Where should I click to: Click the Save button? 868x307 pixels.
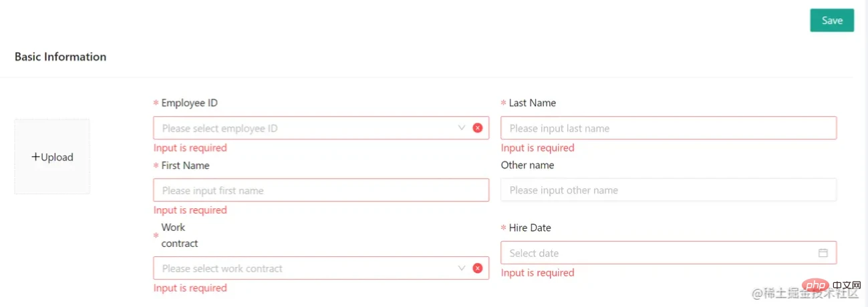(x=832, y=20)
